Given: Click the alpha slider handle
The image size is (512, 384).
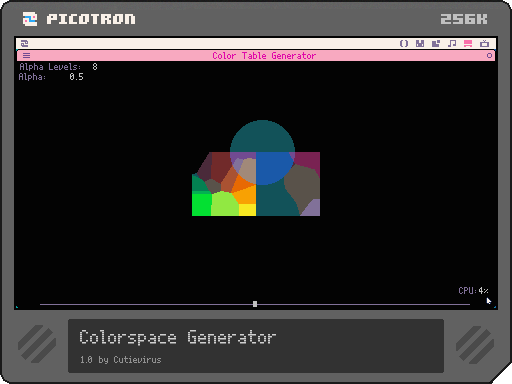Looking at the screenshot, I should [255, 304].
